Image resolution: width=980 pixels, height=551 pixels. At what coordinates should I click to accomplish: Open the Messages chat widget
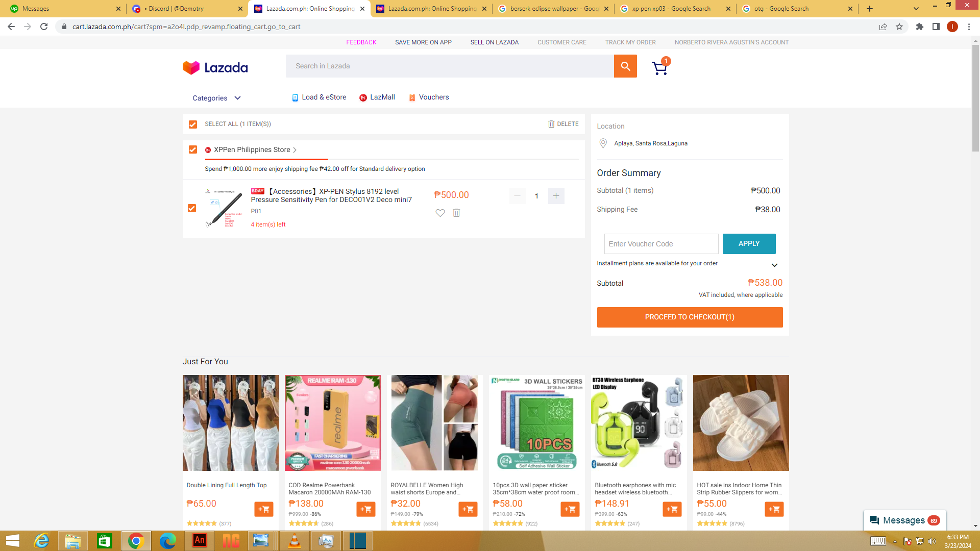tap(904, 520)
